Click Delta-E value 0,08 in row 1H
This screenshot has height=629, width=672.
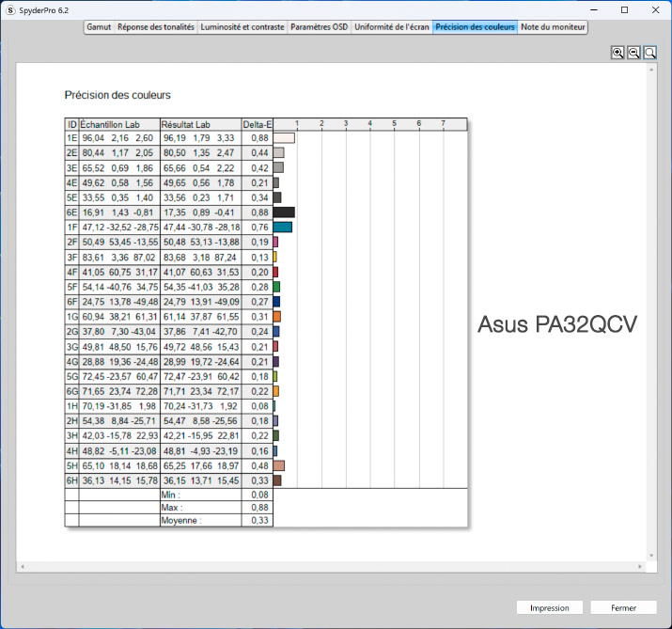pyautogui.click(x=258, y=406)
